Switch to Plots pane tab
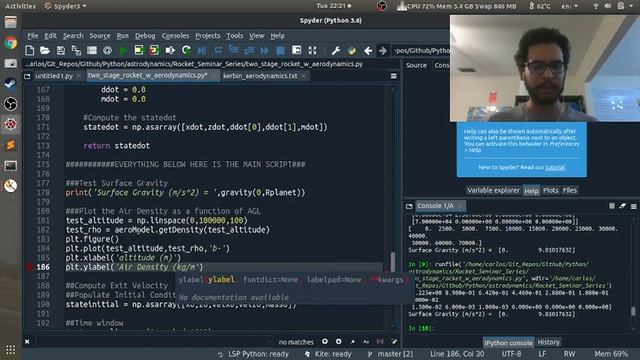Screen dimensions: 640x360 pos(551,190)
